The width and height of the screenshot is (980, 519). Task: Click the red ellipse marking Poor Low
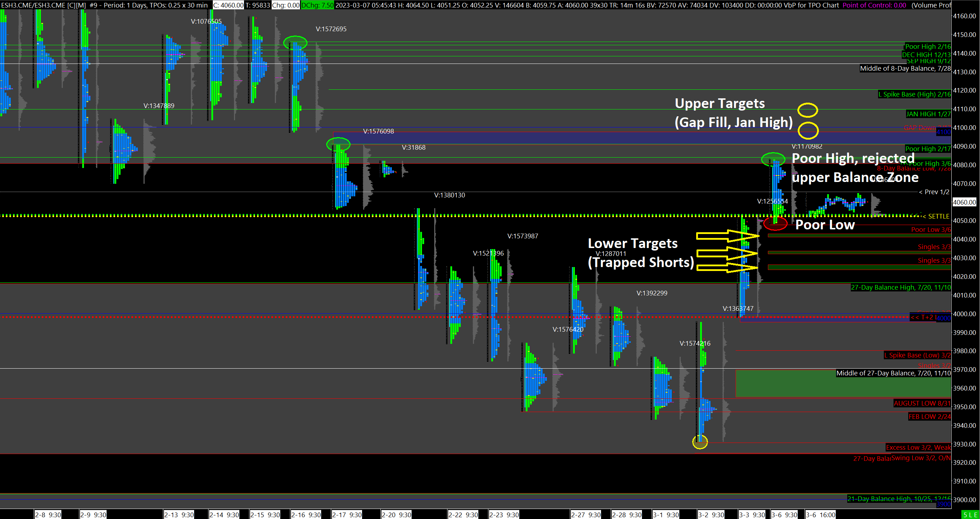coord(775,223)
